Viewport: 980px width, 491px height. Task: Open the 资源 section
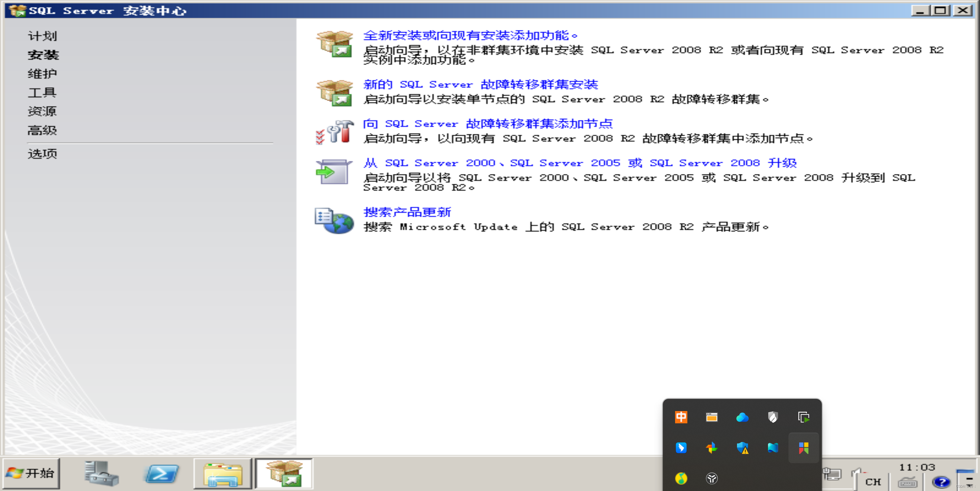[42, 111]
